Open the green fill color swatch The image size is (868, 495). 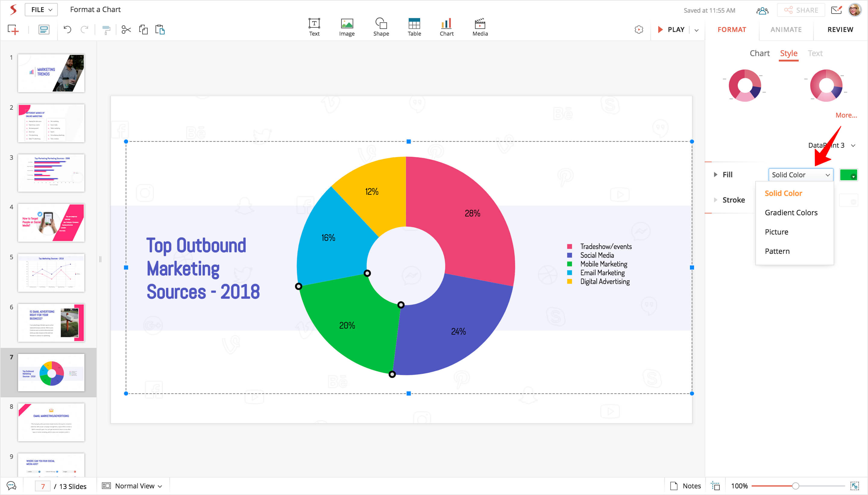coord(848,175)
